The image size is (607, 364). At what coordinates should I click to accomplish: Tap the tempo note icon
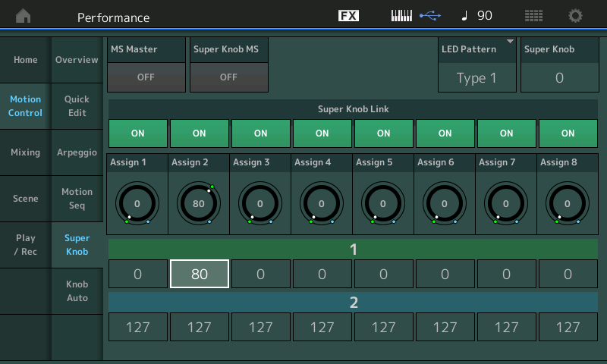465,16
